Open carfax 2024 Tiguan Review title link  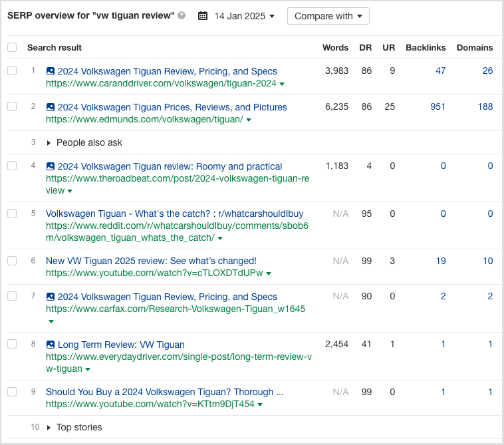pyautogui.click(x=167, y=297)
